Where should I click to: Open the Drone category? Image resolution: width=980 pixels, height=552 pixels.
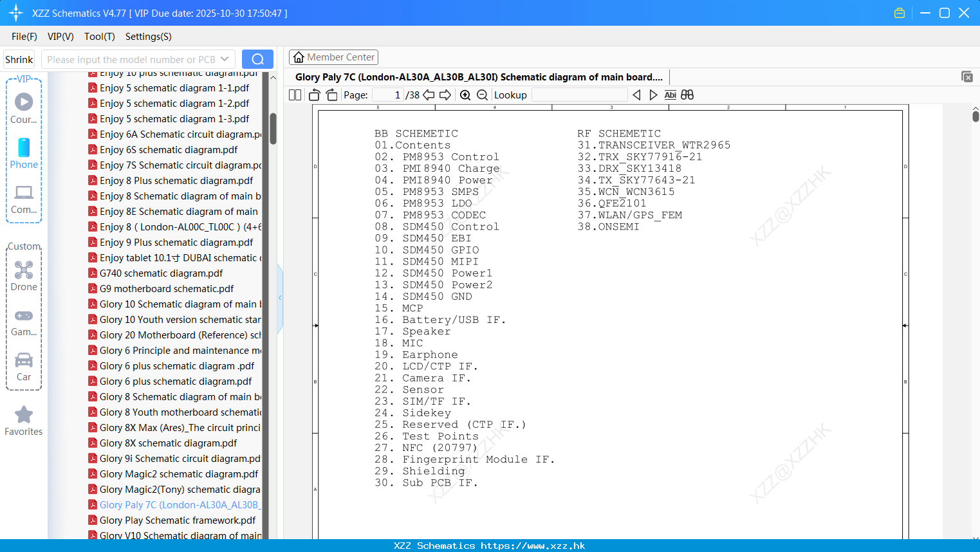(24, 276)
